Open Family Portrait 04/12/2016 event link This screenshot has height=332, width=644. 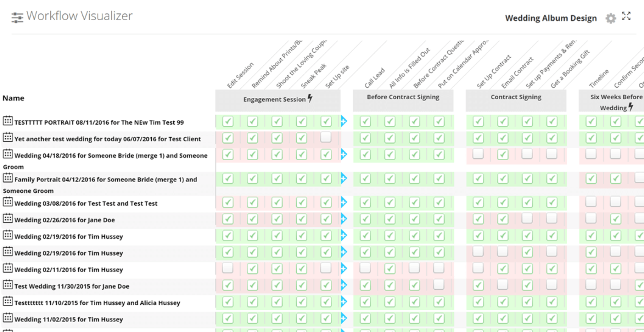tap(106, 179)
